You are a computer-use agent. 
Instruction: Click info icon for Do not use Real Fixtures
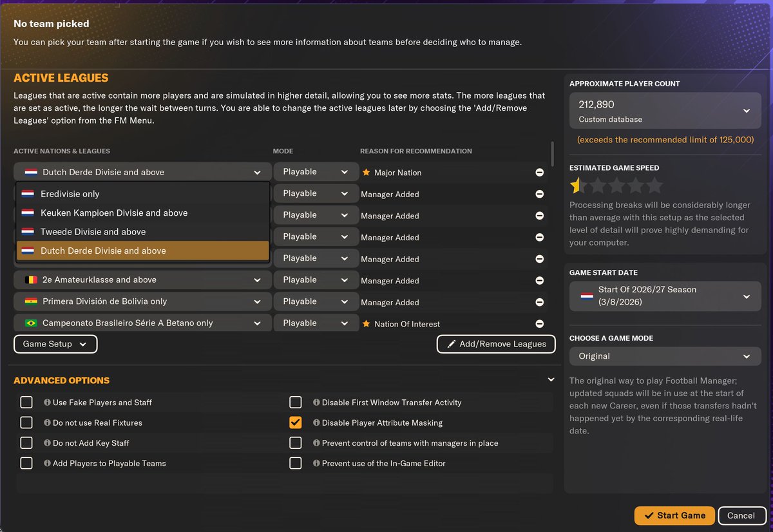[x=47, y=423]
